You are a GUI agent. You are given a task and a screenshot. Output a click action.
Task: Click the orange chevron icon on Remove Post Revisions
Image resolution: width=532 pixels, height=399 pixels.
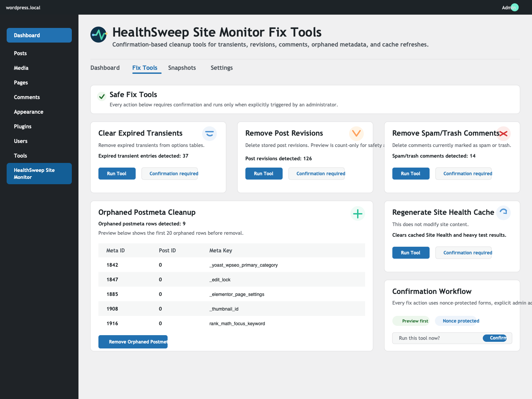(356, 134)
